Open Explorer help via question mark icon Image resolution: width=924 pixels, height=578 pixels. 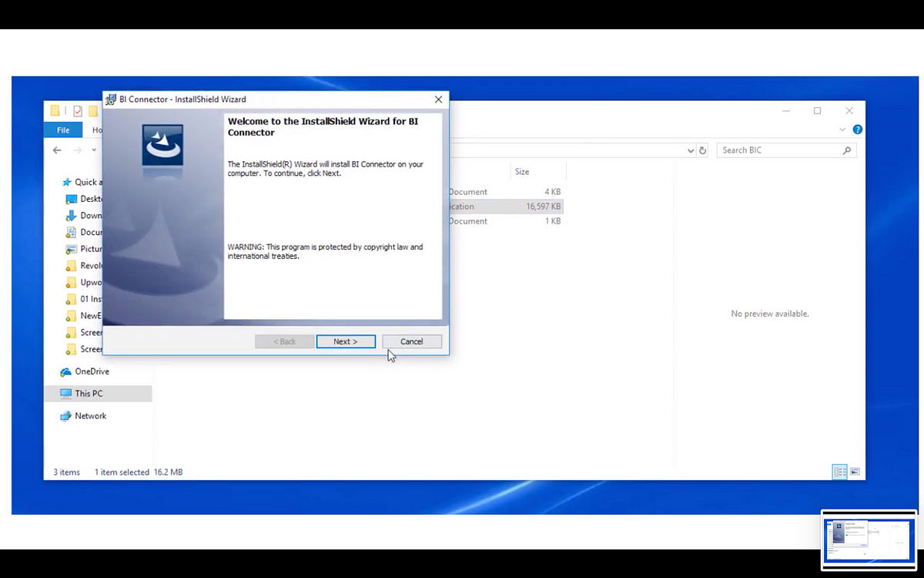pos(857,129)
